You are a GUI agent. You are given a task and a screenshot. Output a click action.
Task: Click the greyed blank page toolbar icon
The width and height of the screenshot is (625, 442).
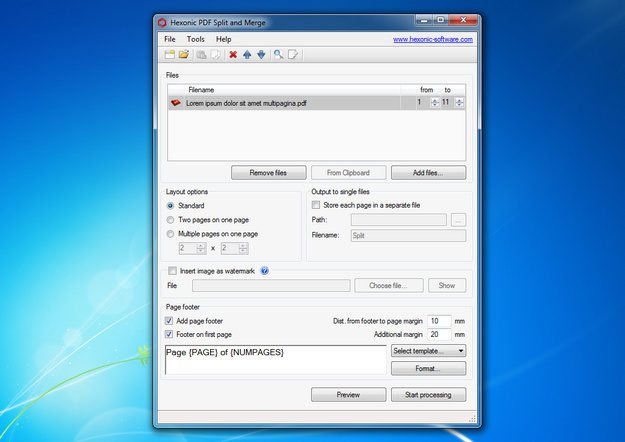point(216,55)
